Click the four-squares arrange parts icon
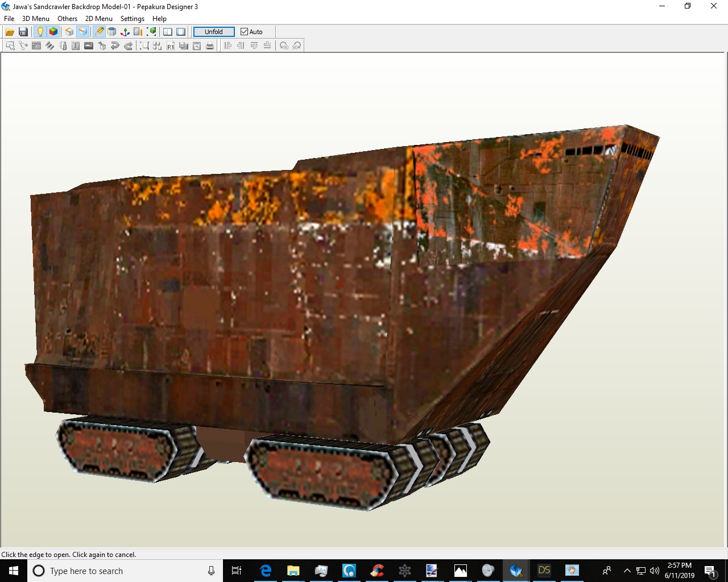728x582 pixels. click(x=158, y=45)
